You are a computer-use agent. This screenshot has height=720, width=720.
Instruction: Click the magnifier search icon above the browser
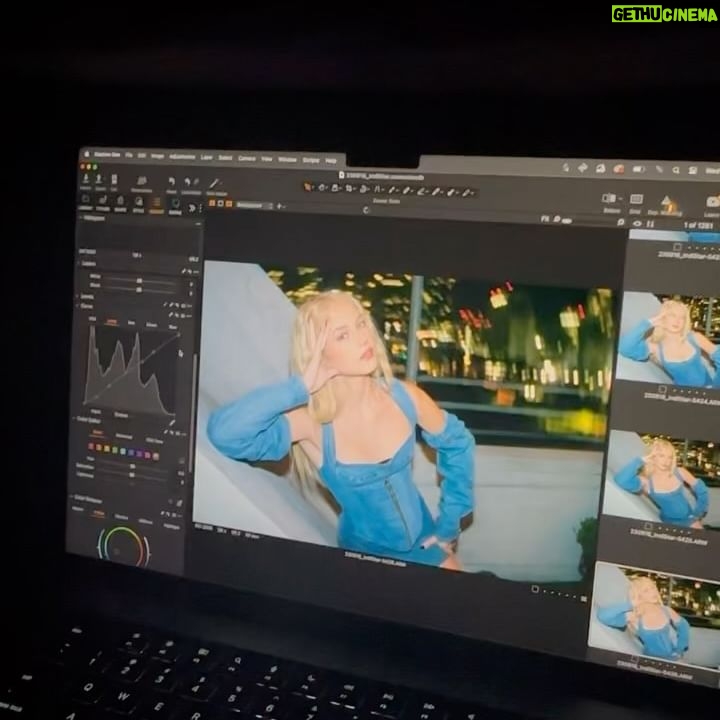tap(621, 222)
